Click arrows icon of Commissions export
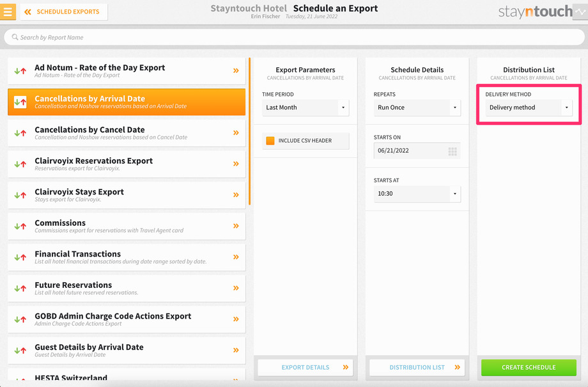This screenshot has height=387, width=588. tap(20, 226)
